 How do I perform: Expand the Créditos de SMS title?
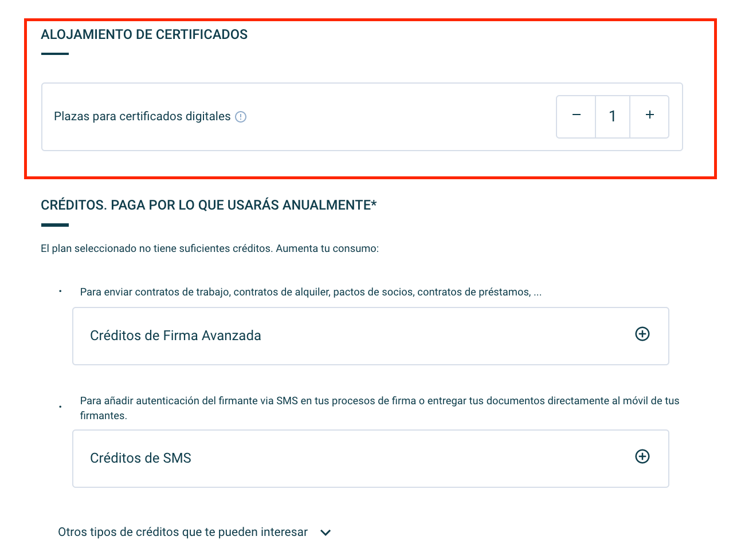(x=140, y=459)
